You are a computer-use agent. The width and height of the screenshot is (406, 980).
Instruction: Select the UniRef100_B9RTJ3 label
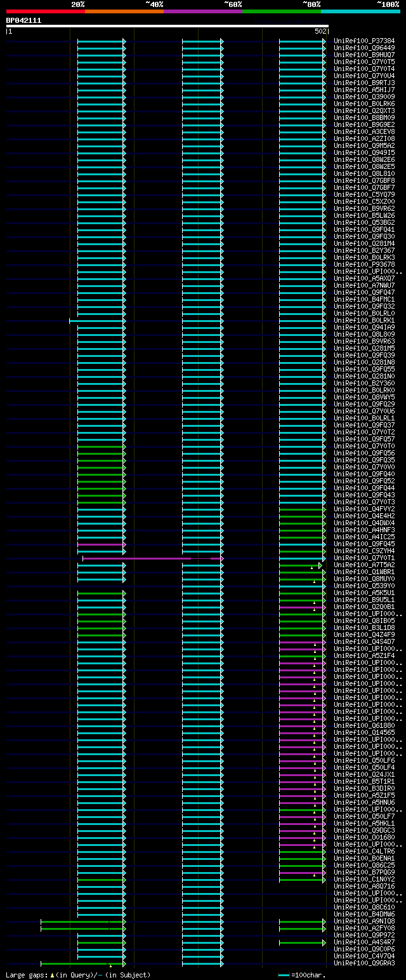coord(364,83)
